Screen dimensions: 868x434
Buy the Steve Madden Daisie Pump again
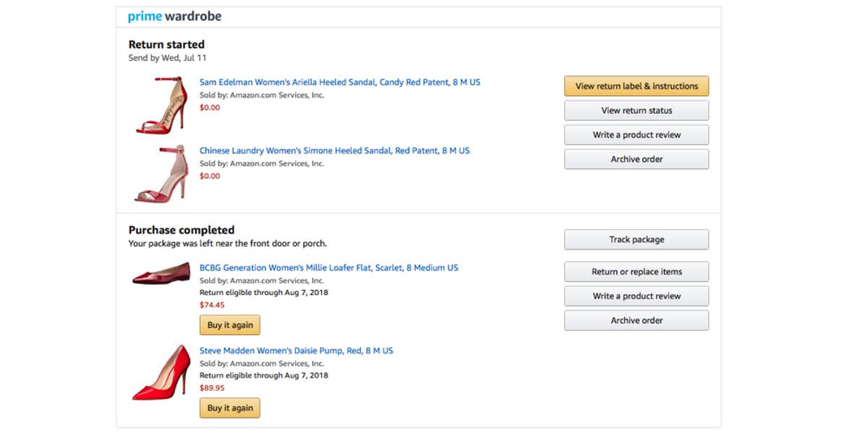point(229,407)
